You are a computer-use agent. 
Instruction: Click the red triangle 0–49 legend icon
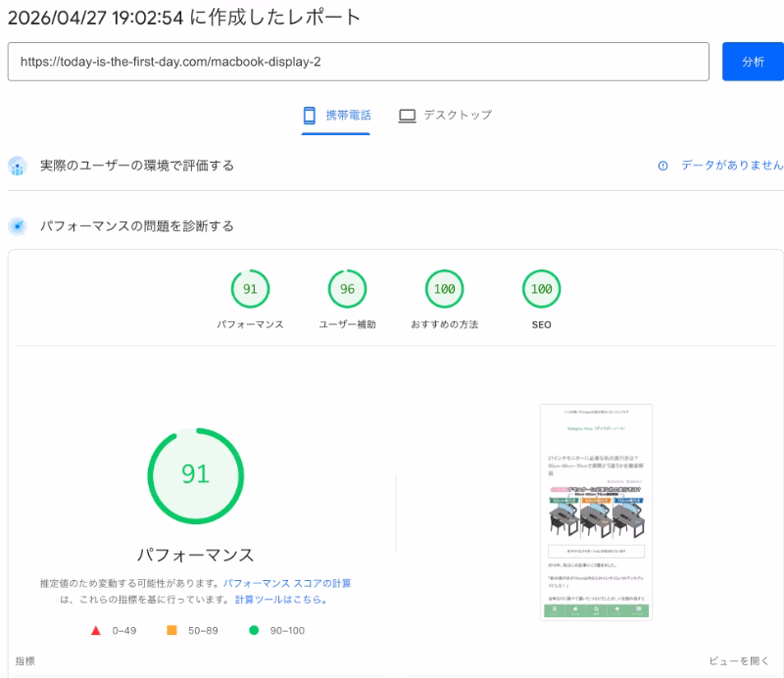coord(95,630)
